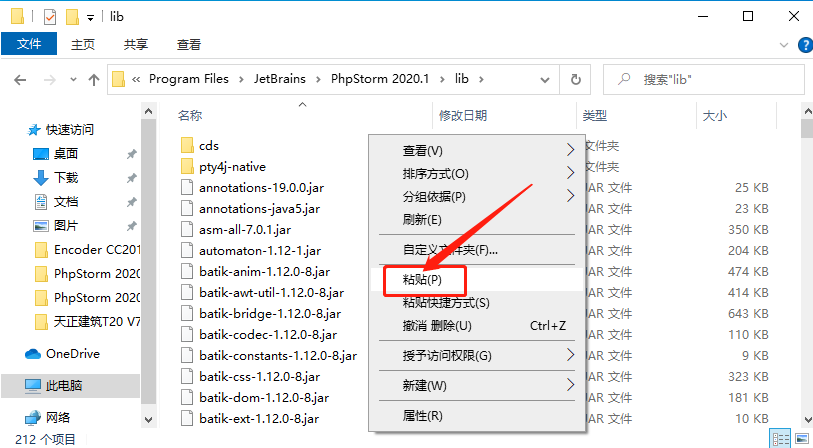Click the search "lib" input box
Screen dimensions: 813x448
coord(704,79)
